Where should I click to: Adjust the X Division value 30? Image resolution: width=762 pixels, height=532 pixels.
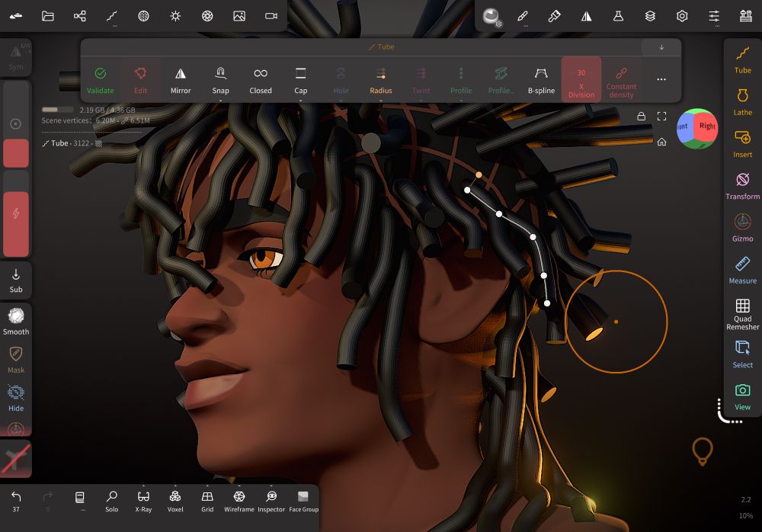tap(581, 80)
